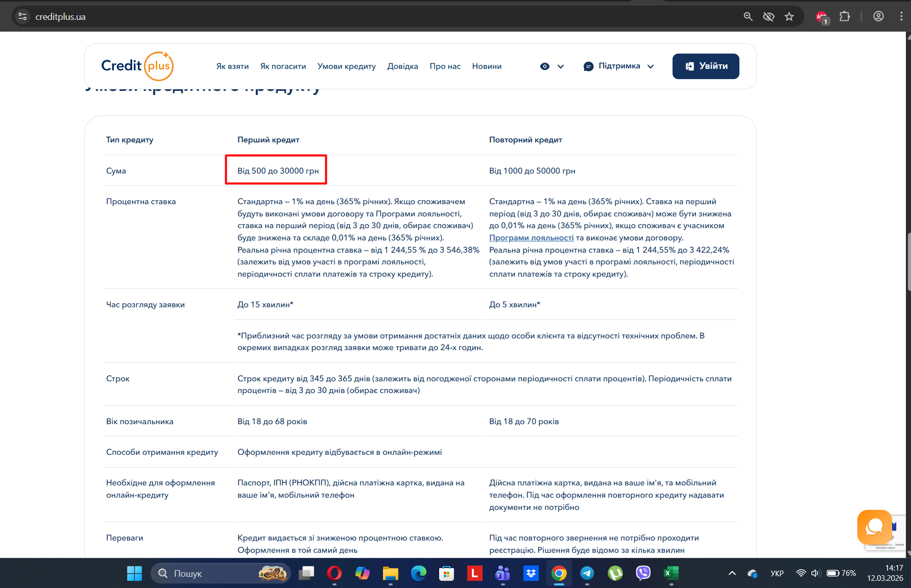Open uTorrent from the taskbar
911x588 pixels.
[x=615, y=573]
